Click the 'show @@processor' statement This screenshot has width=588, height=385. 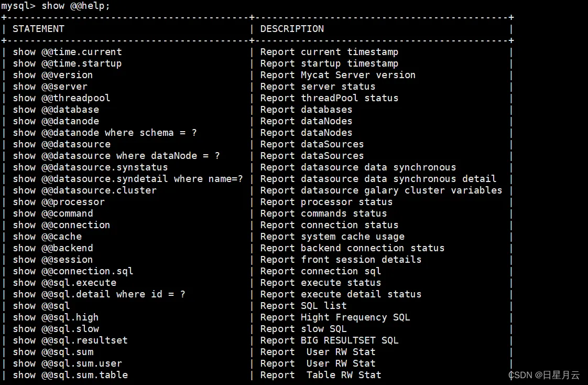tap(59, 202)
